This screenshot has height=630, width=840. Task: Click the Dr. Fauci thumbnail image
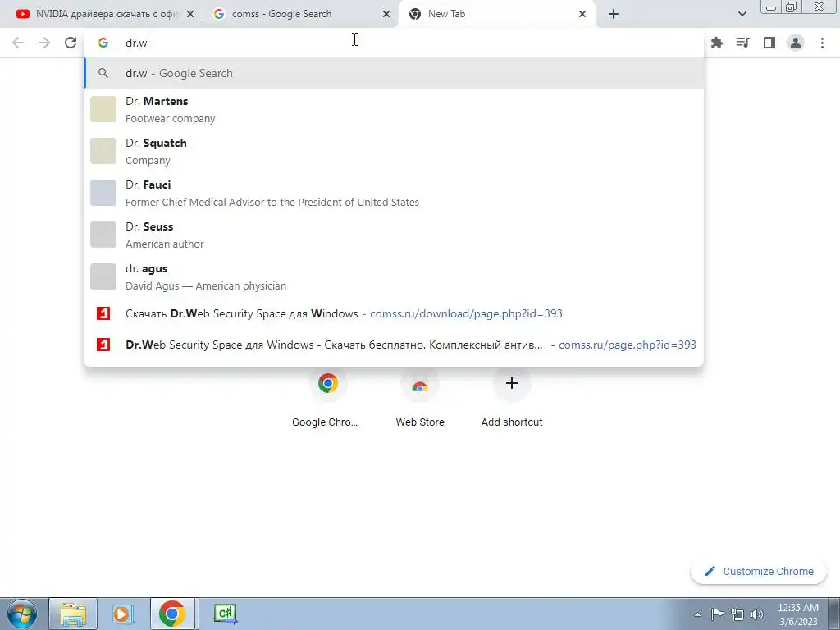(x=103, y=193)
